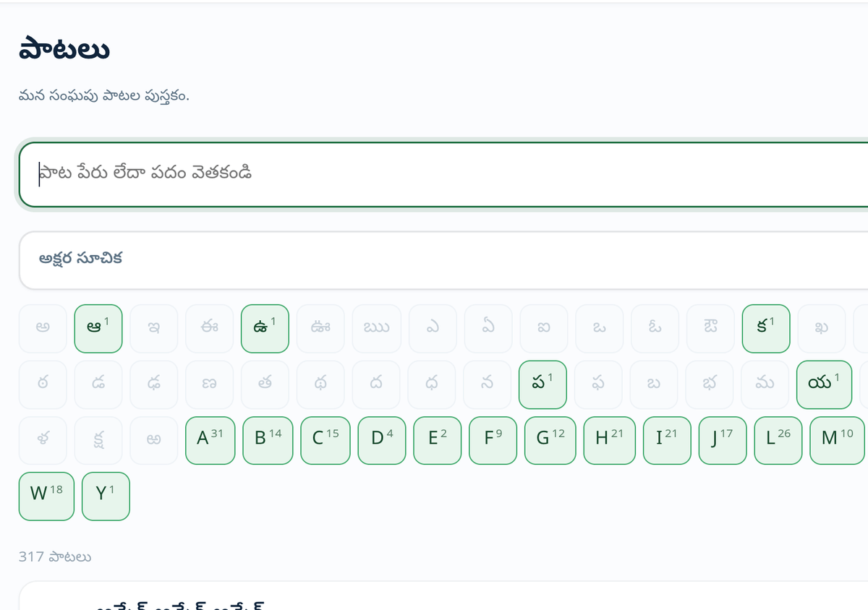Filter by letter M with 10 songs
The image size is (868, 610).
(x=838, y=440)
